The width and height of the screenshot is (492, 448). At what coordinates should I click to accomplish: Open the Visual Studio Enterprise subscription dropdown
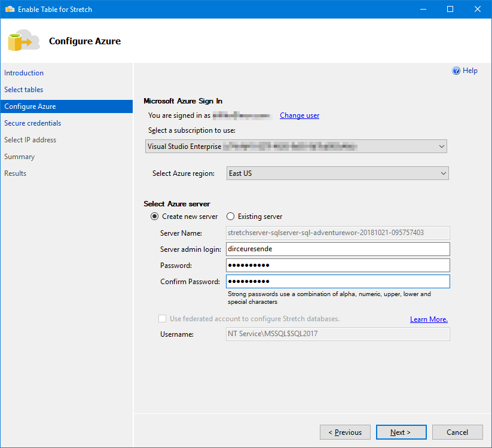click(x=296, y=147)
